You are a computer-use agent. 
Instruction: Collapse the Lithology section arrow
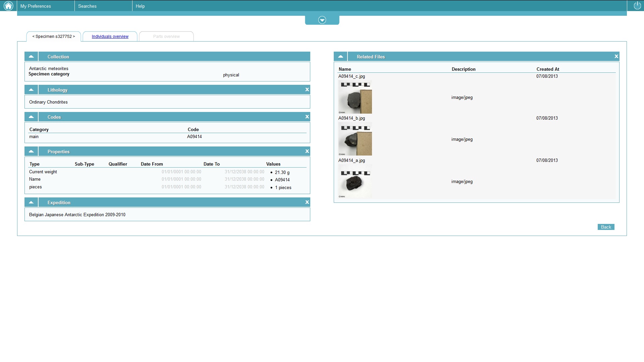31,89
